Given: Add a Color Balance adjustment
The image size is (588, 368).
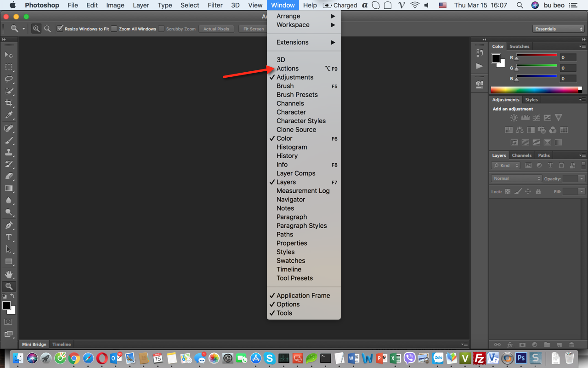Looking at the screenshot, I should click(x=520, y=130).
